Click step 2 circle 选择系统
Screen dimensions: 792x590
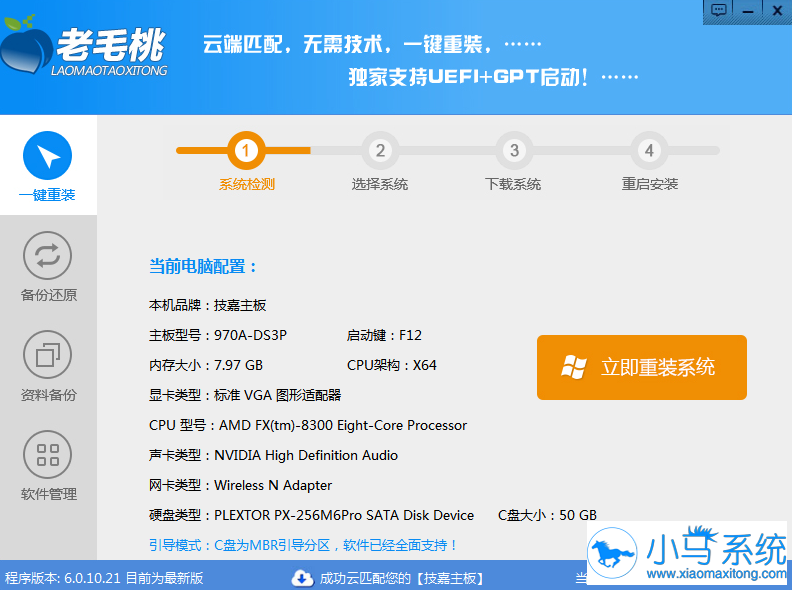click(380, 151)
